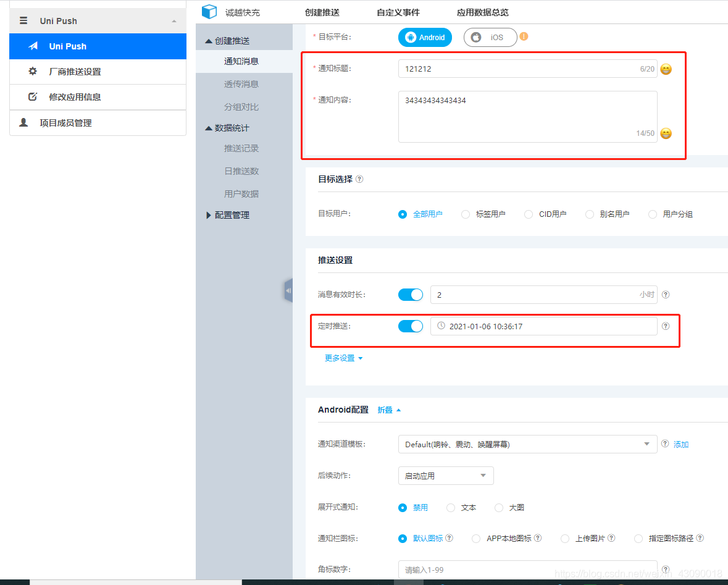
Task: Collapse the Uni Push sidebar group arrow
Action: [x=174, y=21]
